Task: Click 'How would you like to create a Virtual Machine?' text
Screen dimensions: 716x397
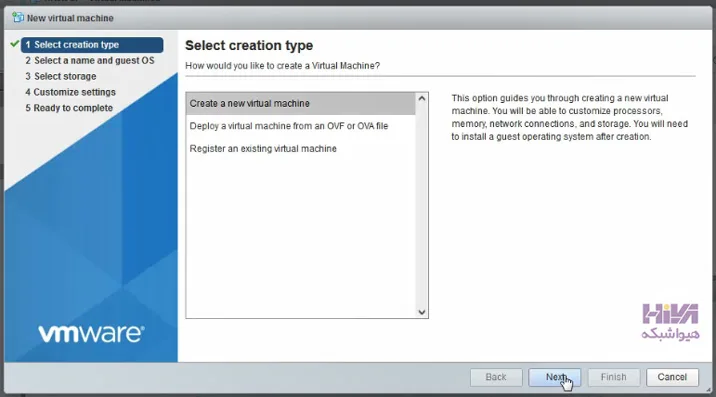Action: click(x=282, y=66)
